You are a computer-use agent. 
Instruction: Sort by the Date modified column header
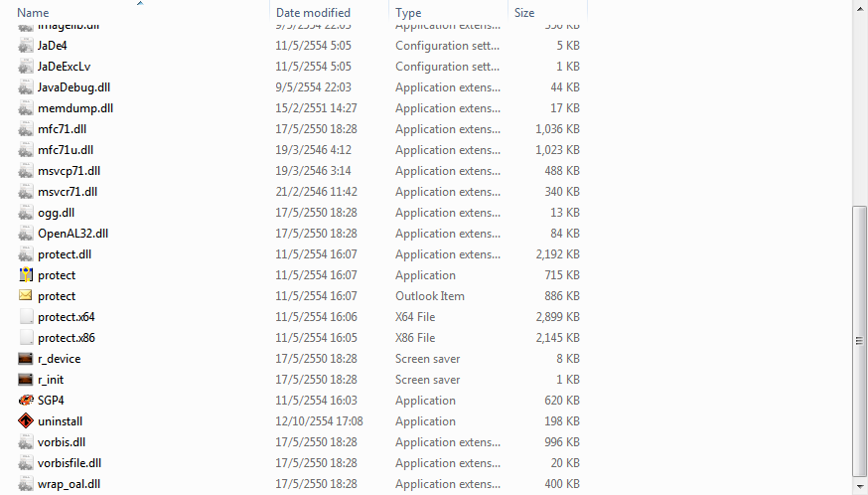coord(313,13)
